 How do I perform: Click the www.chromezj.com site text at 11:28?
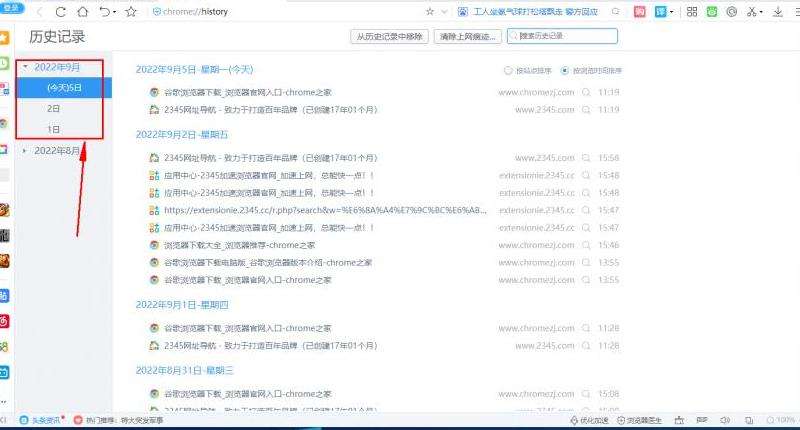click(x=536, y=328)
